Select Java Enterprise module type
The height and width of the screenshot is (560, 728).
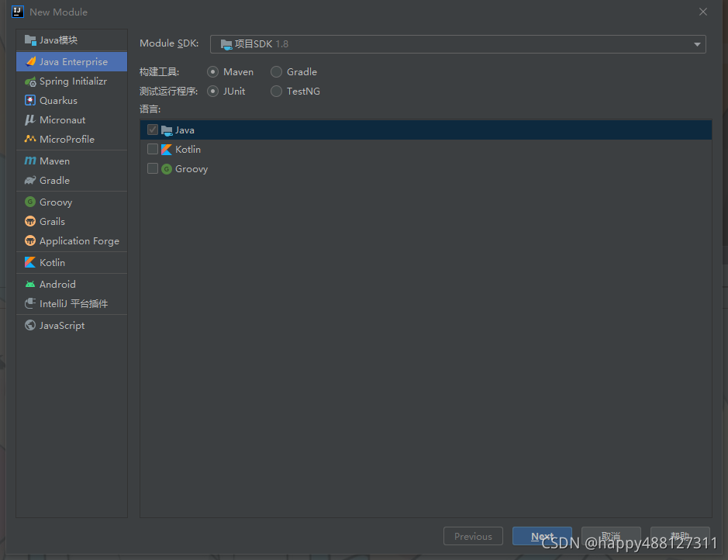click(71, 62)
